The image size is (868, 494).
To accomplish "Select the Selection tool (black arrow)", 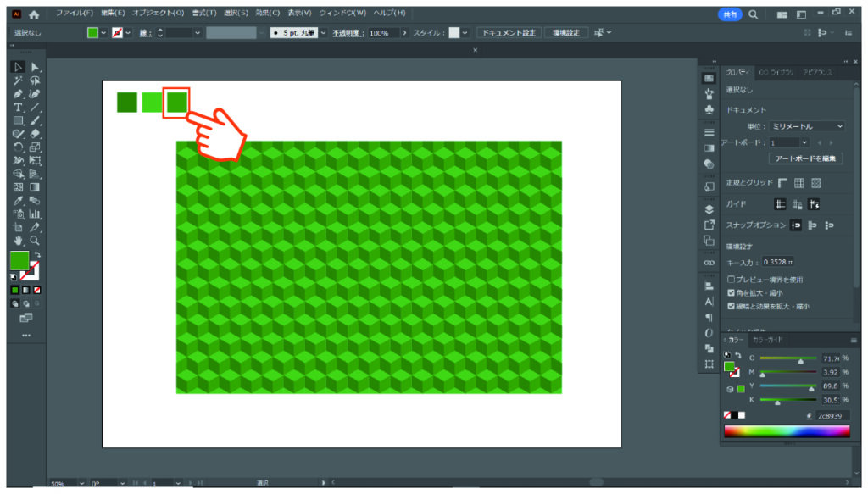I will (x=18, y=67).
